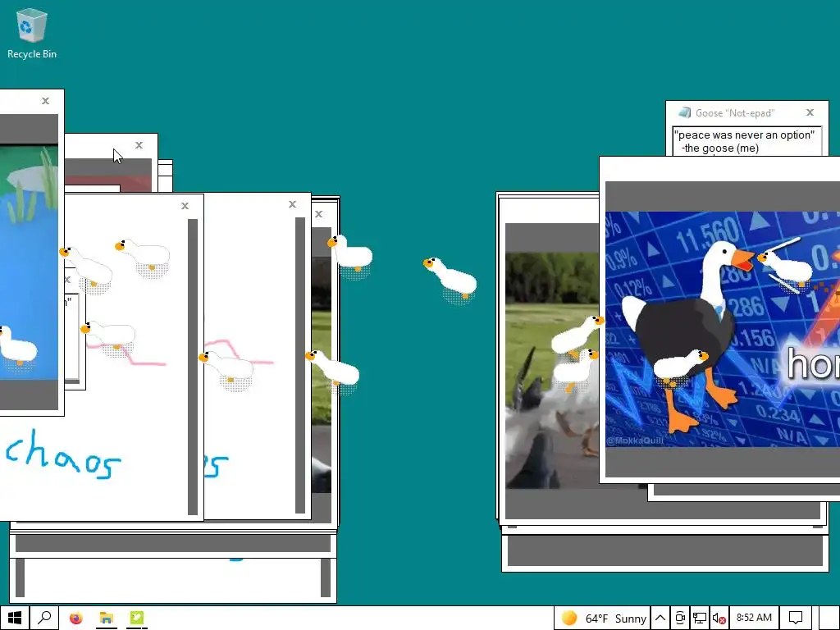Open File Explorer from the taskbar
840x630 pixels.
[106, 619]
